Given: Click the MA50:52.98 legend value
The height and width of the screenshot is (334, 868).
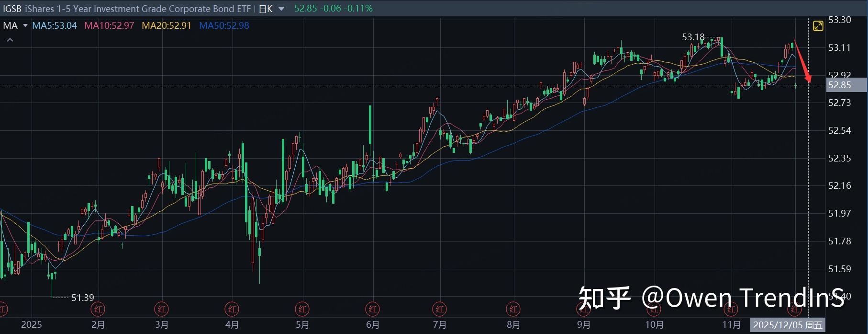Looking at the screenshot, I should click(x=224, y=26).
